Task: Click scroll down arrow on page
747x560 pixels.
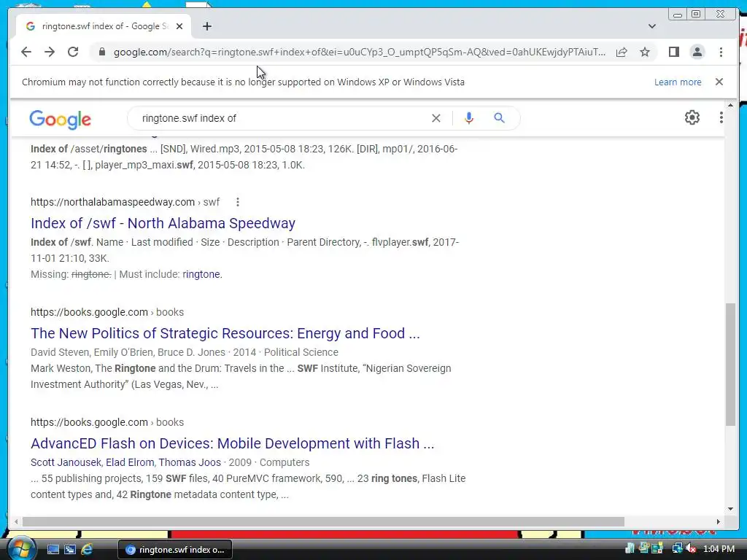Action: (x=730, y=509)
